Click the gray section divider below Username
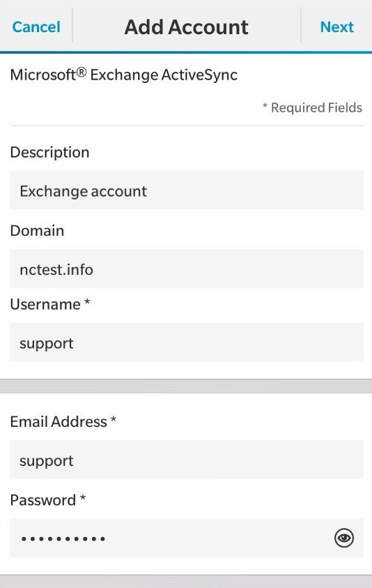The height and width of the screenshot is (588, 372). point(186,386)
